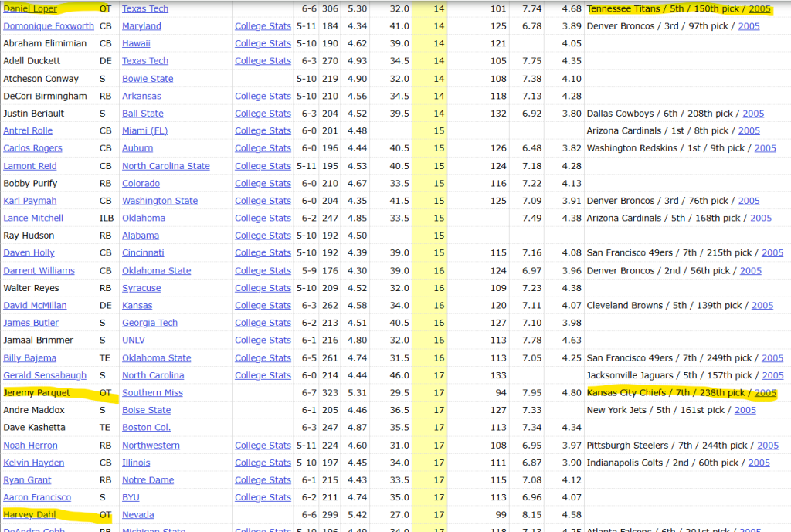Open the Georgia Tech college page
Viewport: 791px width, 532px height.
click(x=150, y=323)
